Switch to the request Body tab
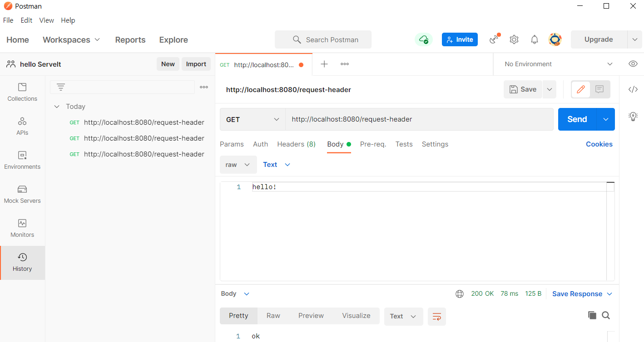 (339, 144)
